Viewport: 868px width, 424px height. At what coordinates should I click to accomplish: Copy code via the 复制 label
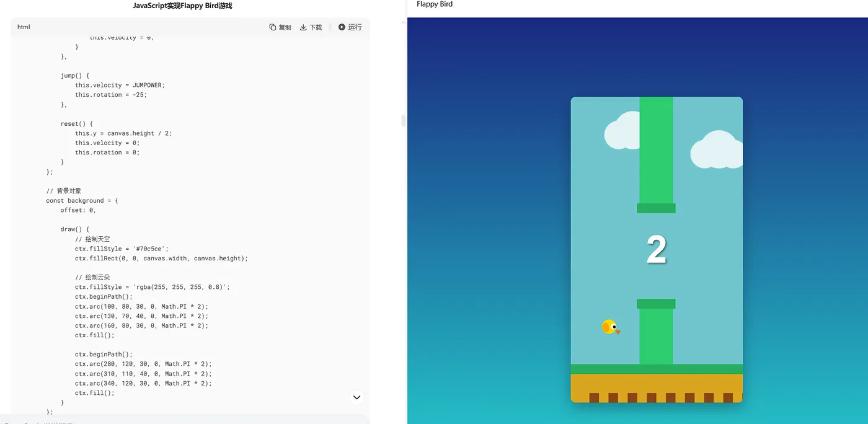[x=285, y=27]
